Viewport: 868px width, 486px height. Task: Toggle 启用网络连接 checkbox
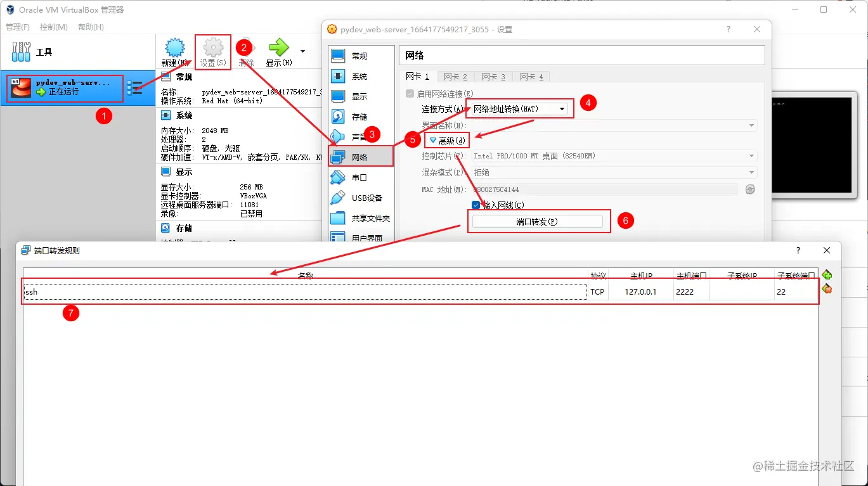click(410, 93)
